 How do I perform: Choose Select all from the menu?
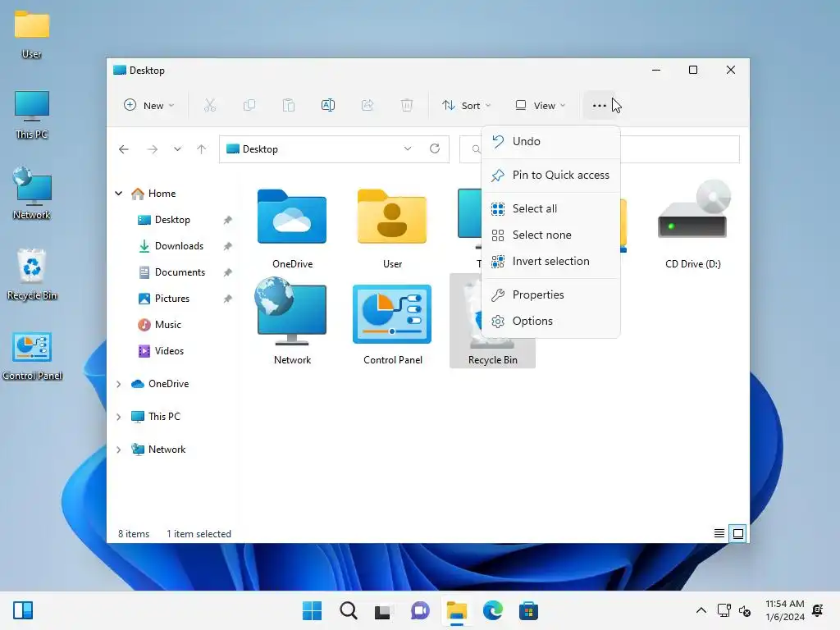550,209
